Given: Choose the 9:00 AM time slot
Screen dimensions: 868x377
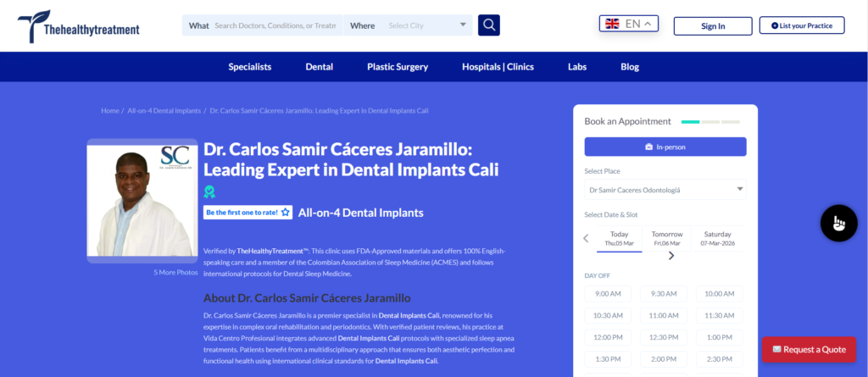Looking at the screenshot, I should pos(608,294).
